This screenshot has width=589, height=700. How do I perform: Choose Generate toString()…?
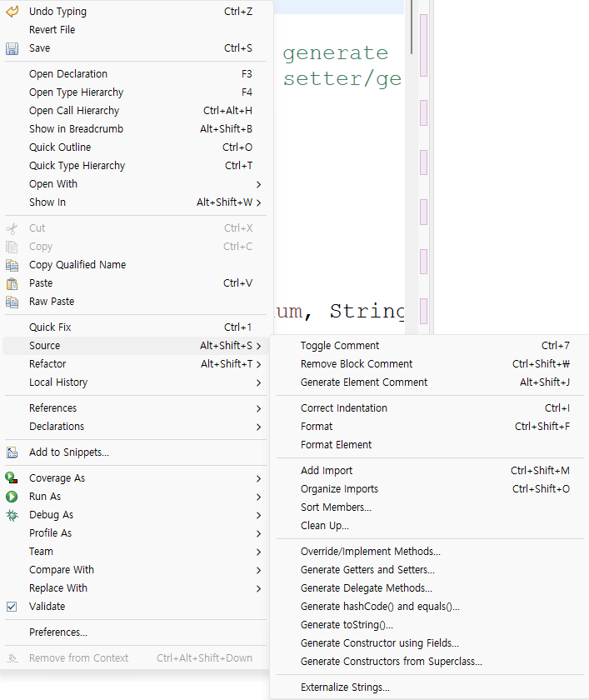point(430,624)
